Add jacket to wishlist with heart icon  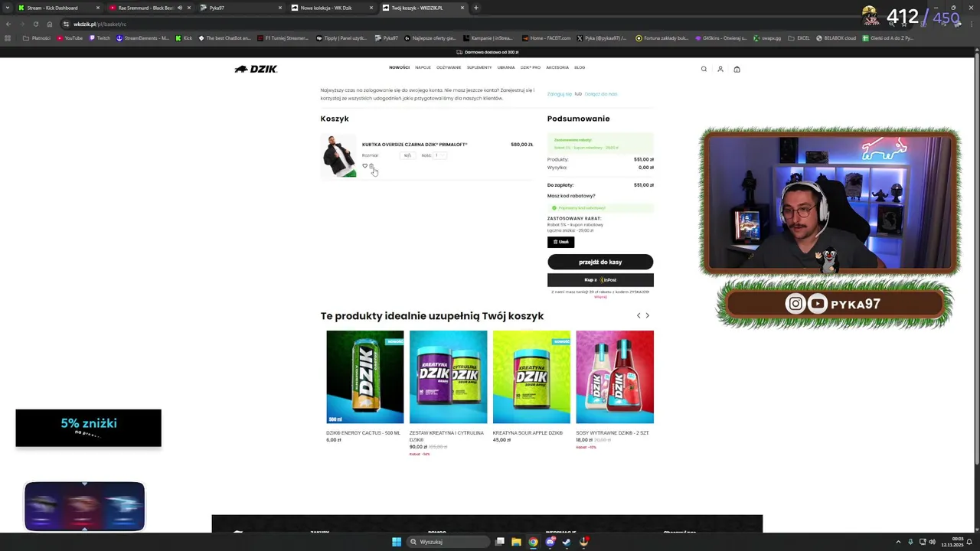364,166
